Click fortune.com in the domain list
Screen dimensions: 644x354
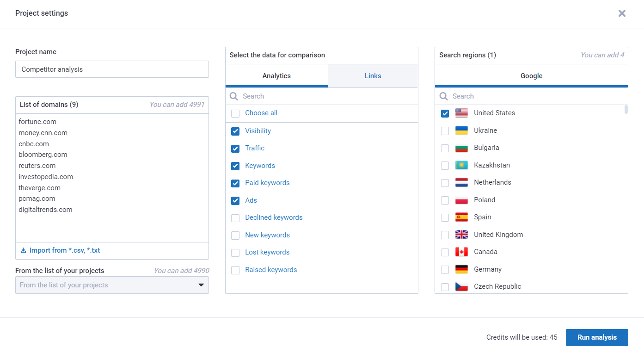pos(37,122)
